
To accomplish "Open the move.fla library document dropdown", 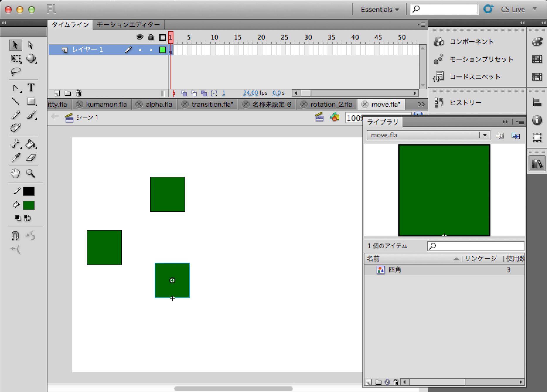I will pos(485,135).
